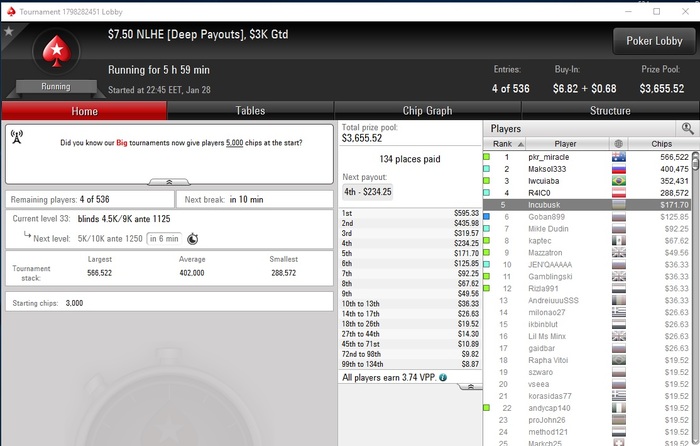700x446 pixels.
Task: Click the favorite star icon
Action: 8,31
